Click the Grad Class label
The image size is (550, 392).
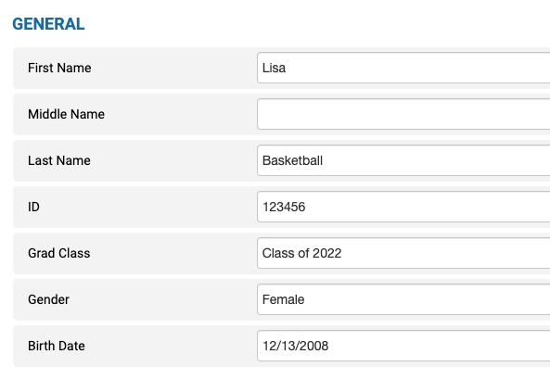[59, 253]
